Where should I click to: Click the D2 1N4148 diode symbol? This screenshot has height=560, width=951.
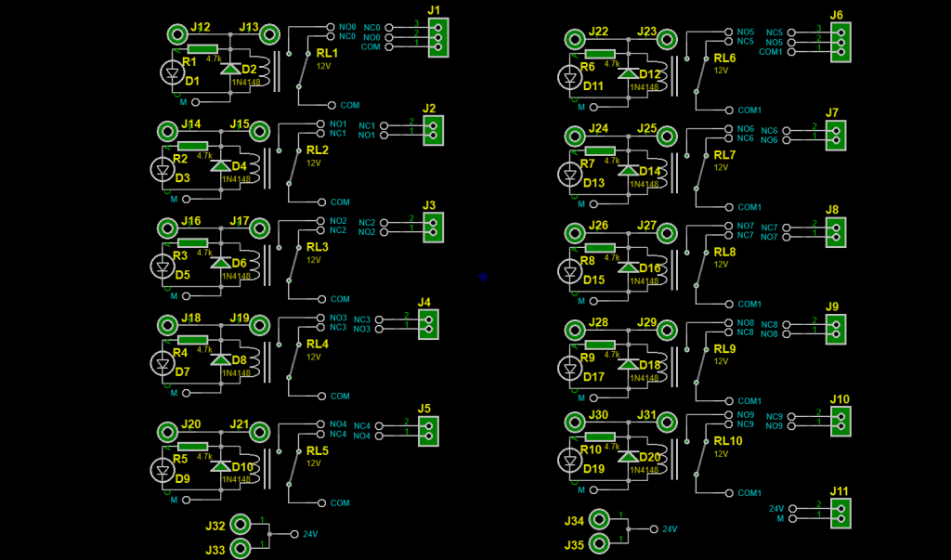tap(229, 69)
